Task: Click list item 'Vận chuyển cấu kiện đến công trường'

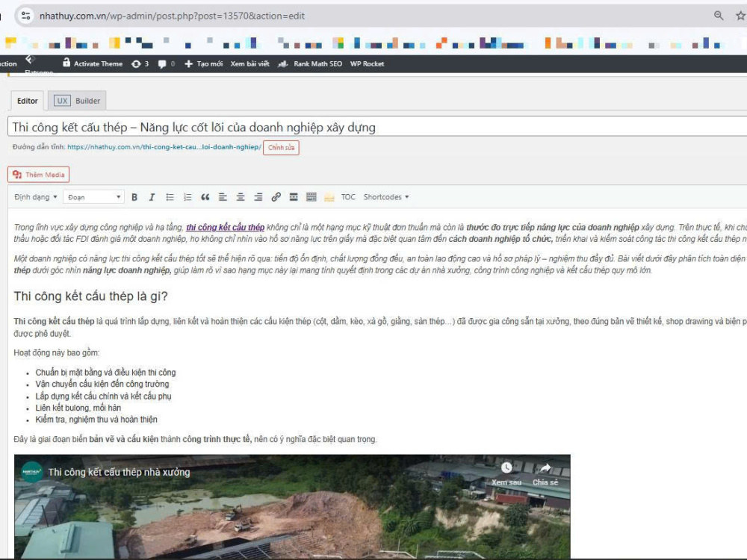Action: point(102,384)
